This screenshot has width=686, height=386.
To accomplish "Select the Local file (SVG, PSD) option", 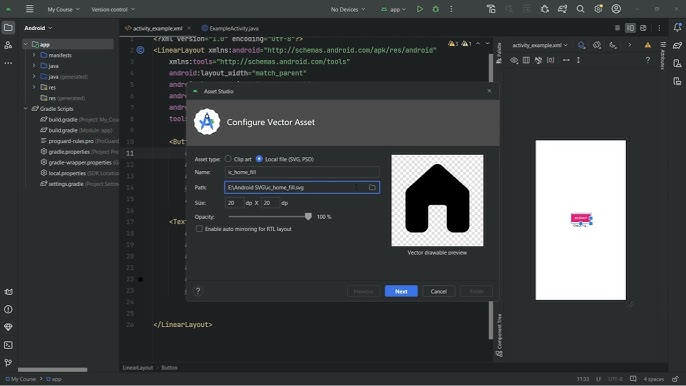I will pos(259,159).
